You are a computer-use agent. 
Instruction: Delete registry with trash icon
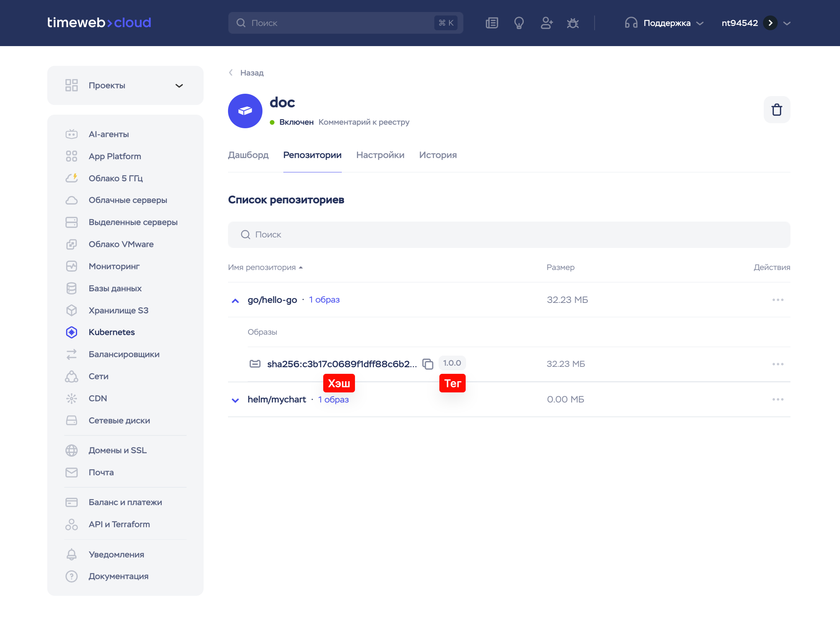[x=777, y=110]
